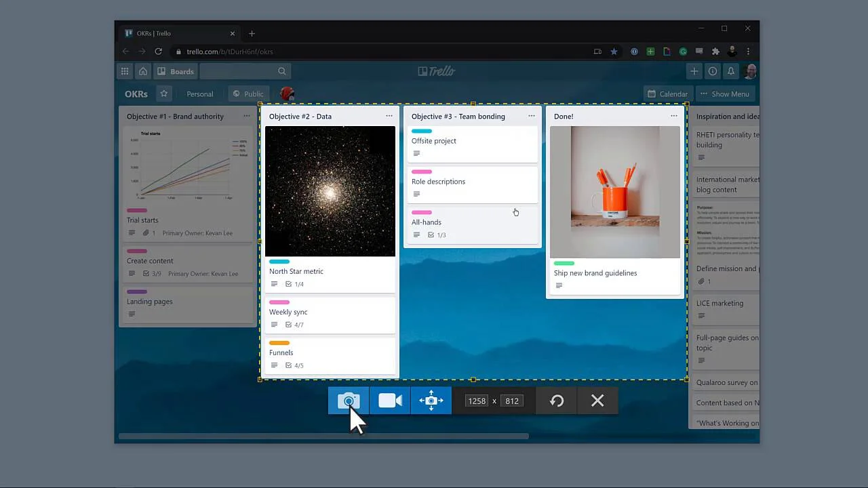Click the horizontal scrollbar of the board

(x=323, y=436)
